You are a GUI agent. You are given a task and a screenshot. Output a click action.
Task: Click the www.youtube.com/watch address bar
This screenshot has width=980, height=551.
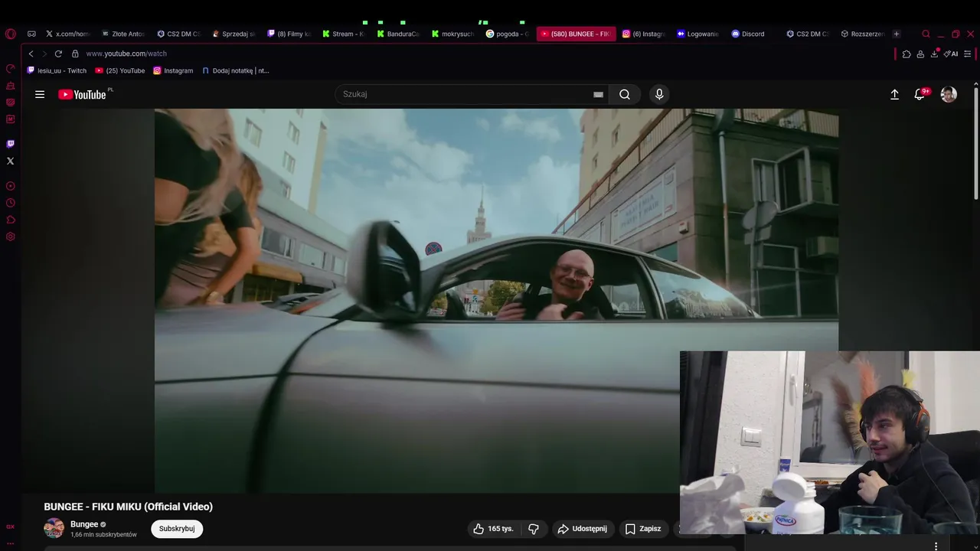click(126, 54)
